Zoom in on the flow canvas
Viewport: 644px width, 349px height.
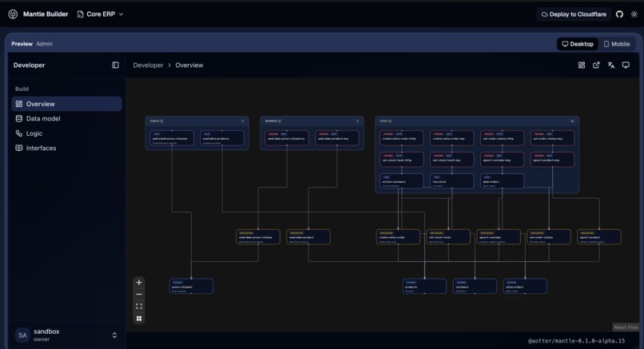(139, 283)
